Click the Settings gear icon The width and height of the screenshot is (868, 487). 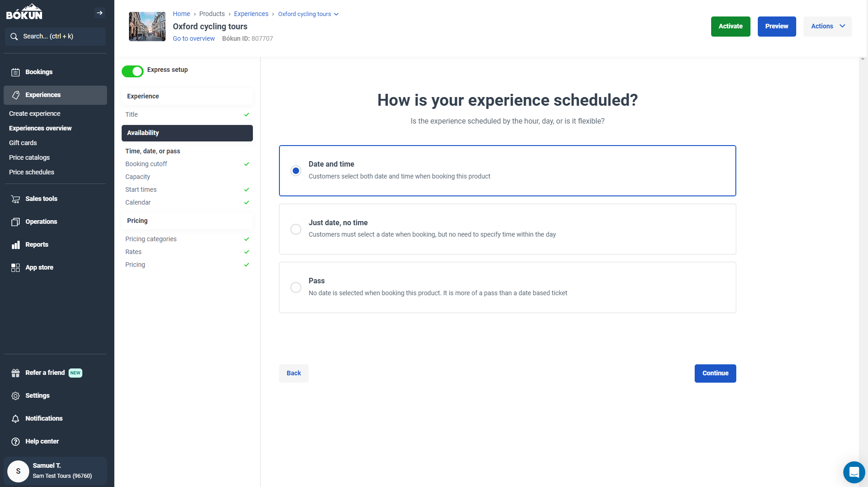tap(16, 396)
